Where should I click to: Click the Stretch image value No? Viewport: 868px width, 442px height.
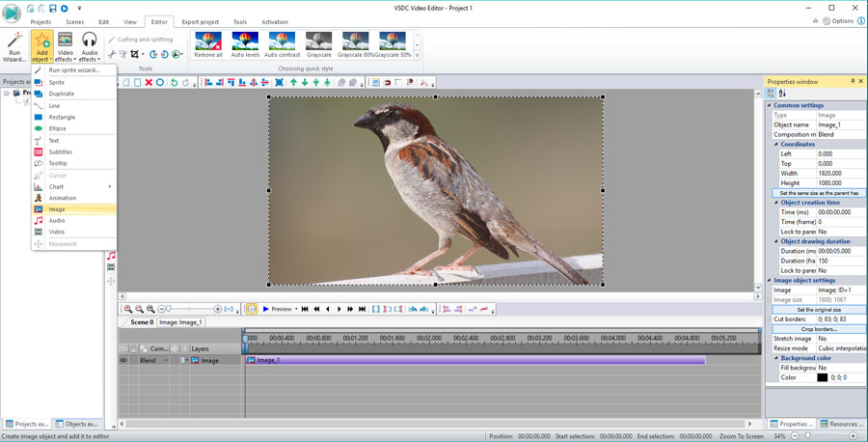coord(841,339)
